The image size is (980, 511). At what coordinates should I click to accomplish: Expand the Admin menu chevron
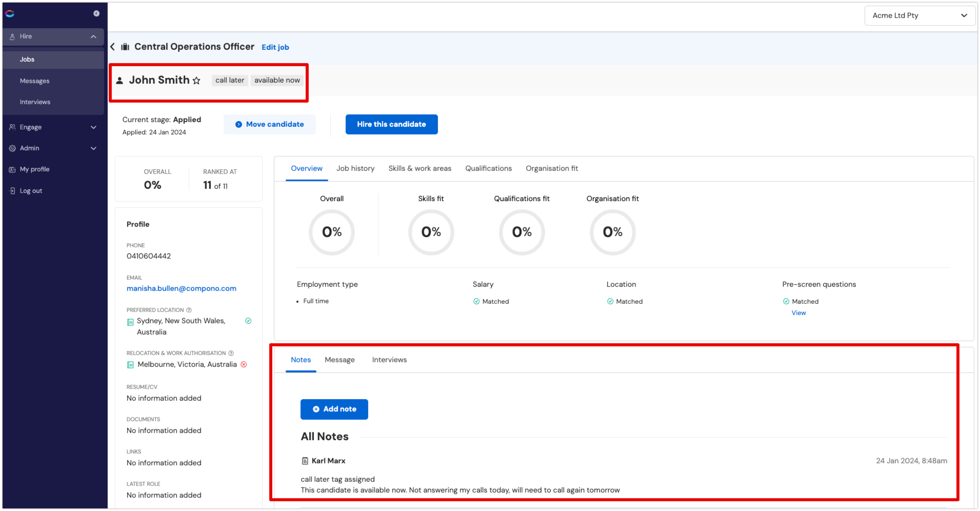tap(93, 148)
